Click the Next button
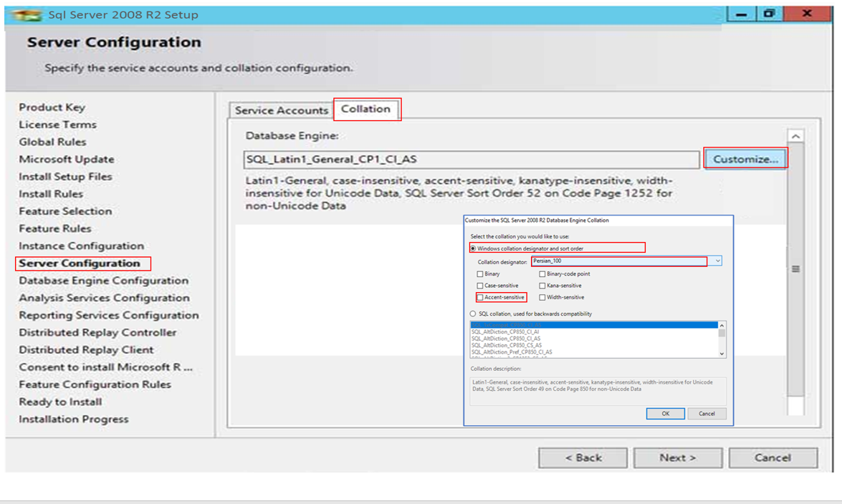 [x=678, y=458]
